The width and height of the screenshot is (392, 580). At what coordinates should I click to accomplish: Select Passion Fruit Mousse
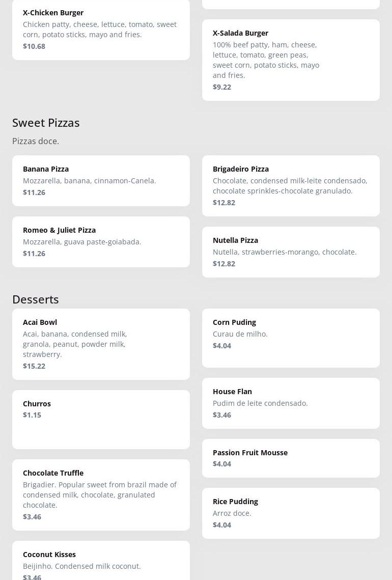click(x=291, y=458)
